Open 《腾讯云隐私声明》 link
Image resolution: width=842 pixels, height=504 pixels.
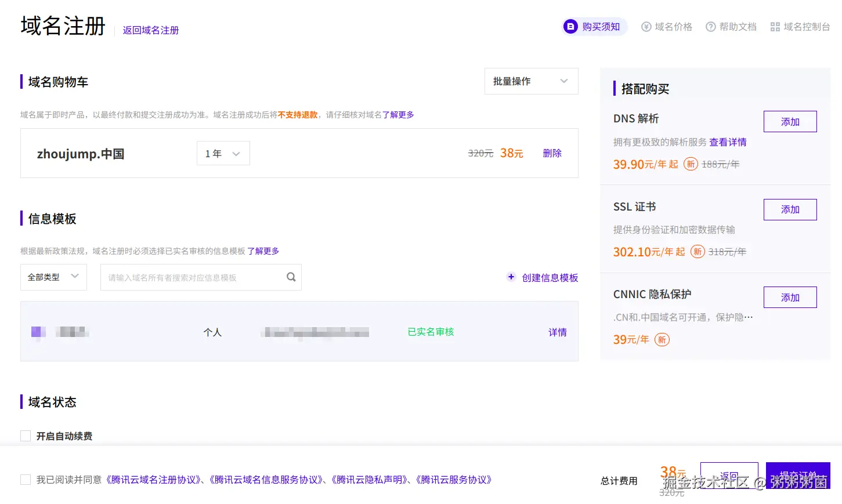click(370, 480)
